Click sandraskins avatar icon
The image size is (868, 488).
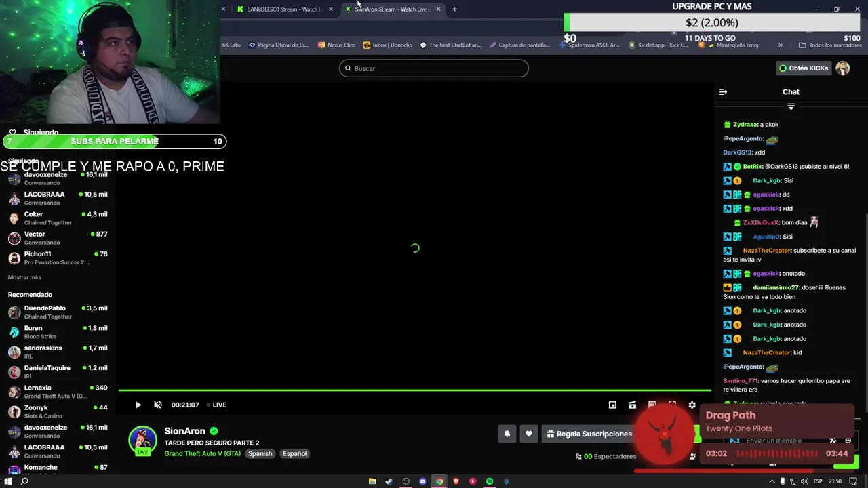pyautogui.click(x=14, y=352)
